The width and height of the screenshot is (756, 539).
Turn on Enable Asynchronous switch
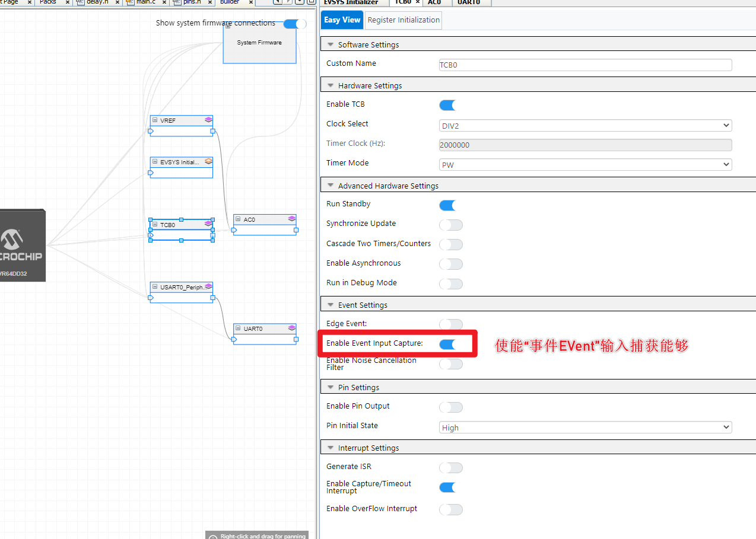click(x=451, y=264)
